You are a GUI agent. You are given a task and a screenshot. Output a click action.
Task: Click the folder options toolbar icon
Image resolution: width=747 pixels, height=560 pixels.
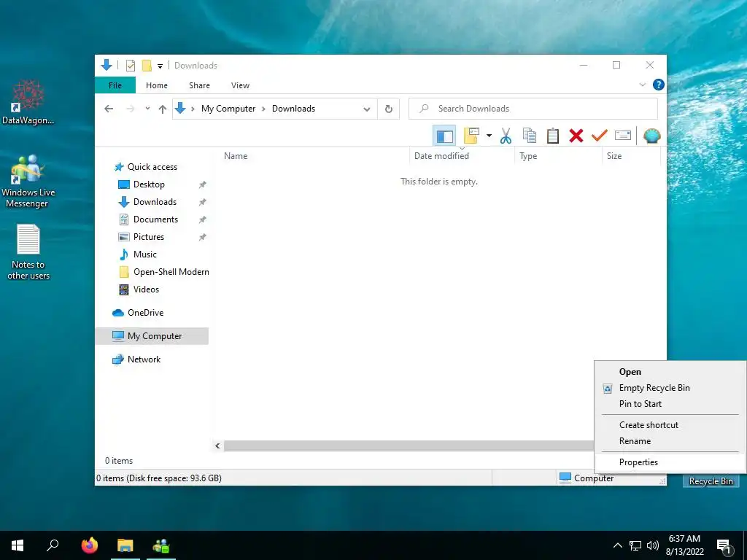[471, 136]
